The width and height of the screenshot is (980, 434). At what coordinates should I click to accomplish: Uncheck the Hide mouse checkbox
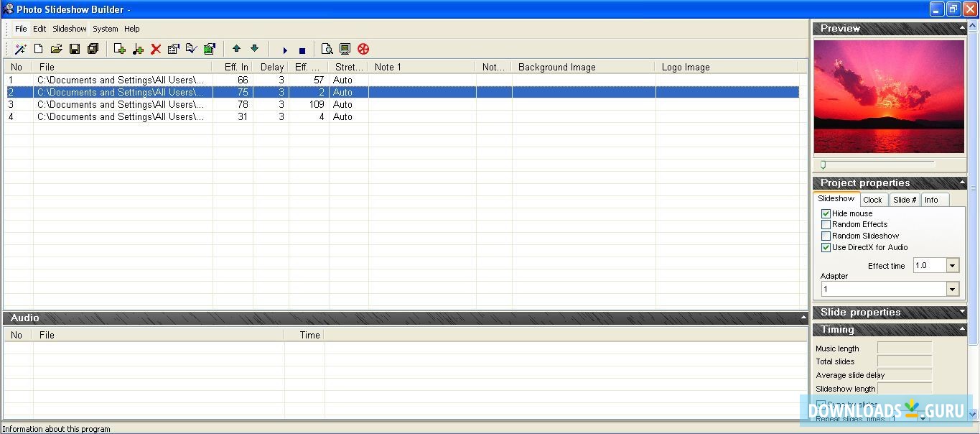(x=826, y=213)
